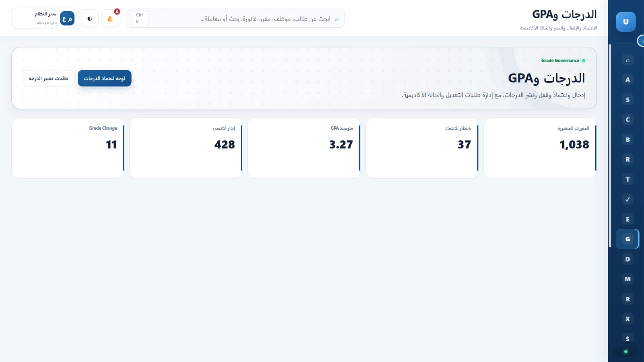
Task: Open the notifications bell
Action: click(x=110, y=19)
